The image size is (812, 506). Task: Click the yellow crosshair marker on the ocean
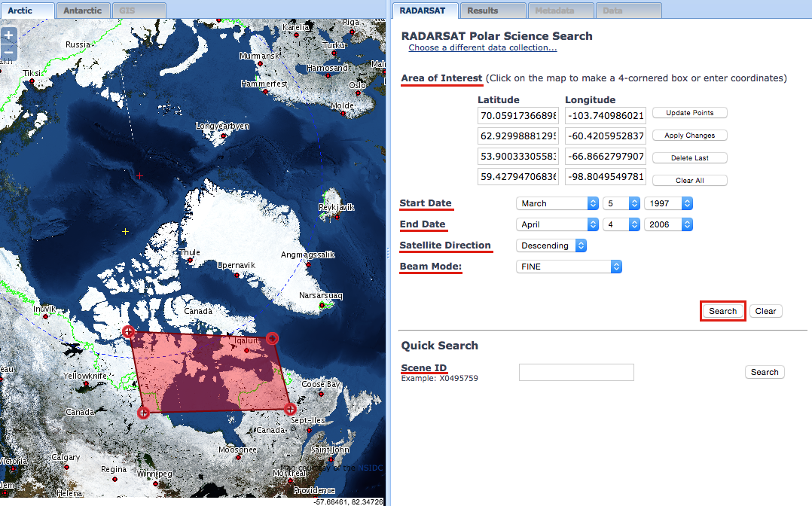[125, 231]
